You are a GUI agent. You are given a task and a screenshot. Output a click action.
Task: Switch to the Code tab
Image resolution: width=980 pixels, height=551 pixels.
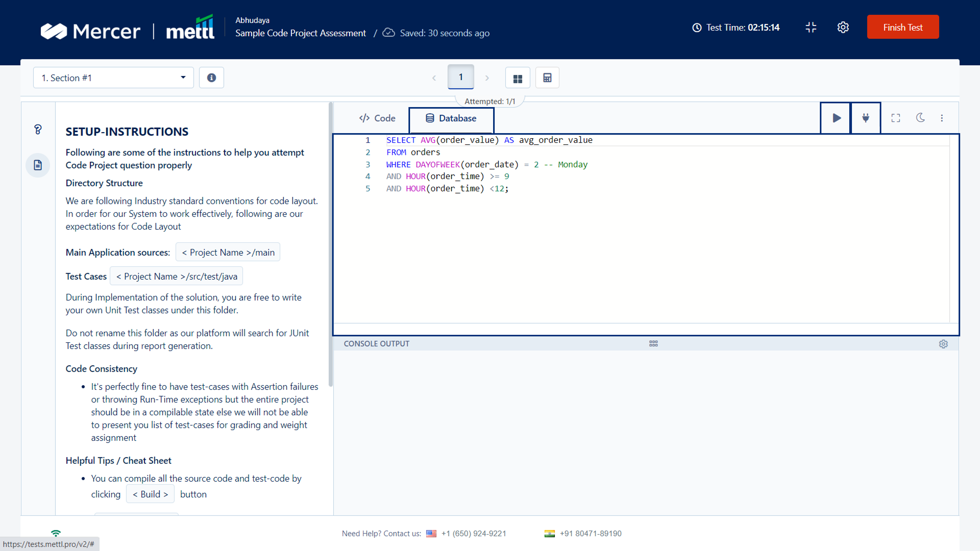click(377, 118)
